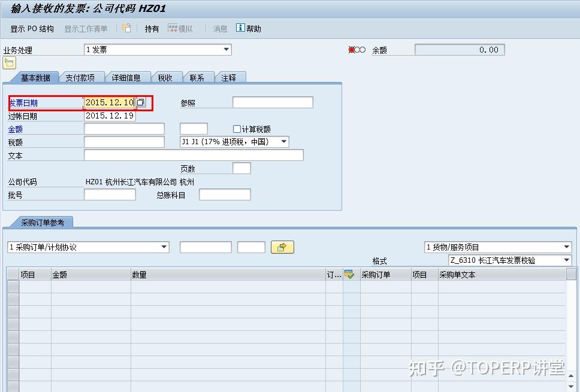Click the 页数 input field
Image resolution: width=580 pixels, height=392 pixels.
(241, 169)
